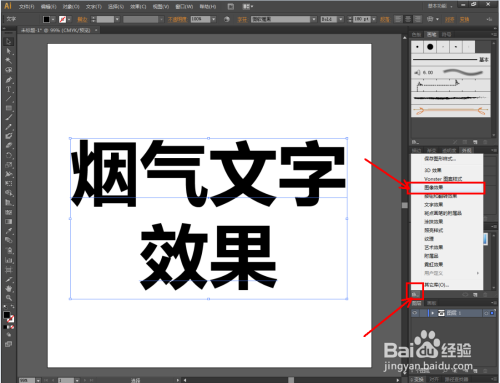This screenshot has width=500, height=383.
Task: Select the Selection tool in toolbox
Action: (x=9, y=42)
